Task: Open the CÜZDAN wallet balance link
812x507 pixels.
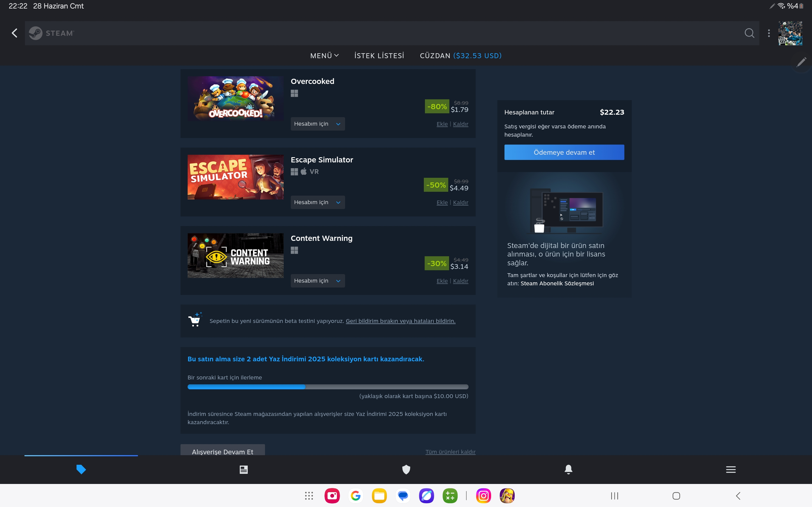Action: coord(461,56)
